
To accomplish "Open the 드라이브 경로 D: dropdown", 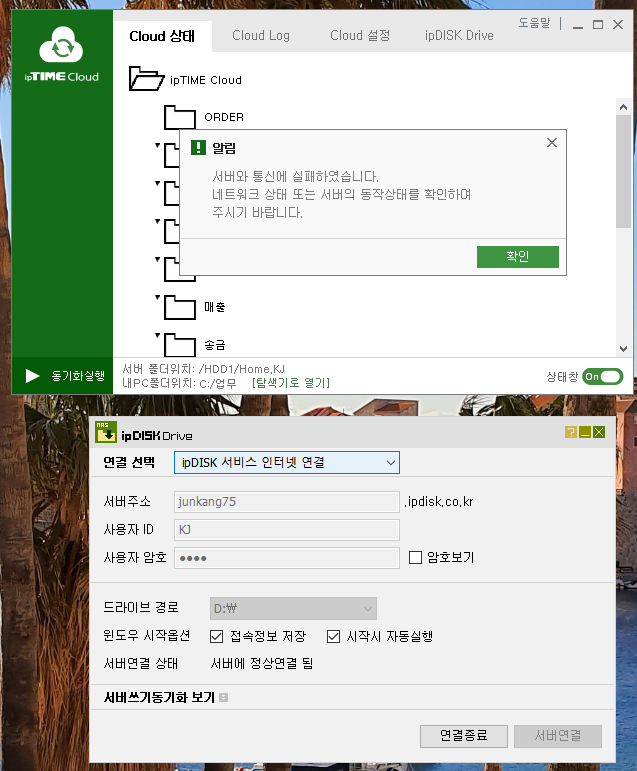I will point(293,609).
